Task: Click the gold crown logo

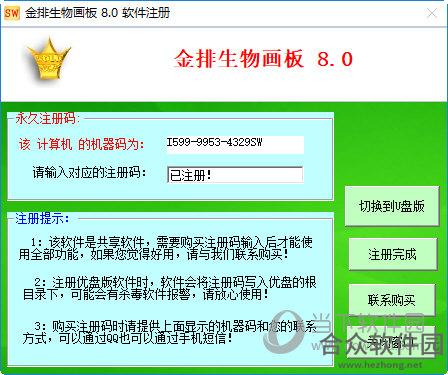Action: tap(49, 59)
